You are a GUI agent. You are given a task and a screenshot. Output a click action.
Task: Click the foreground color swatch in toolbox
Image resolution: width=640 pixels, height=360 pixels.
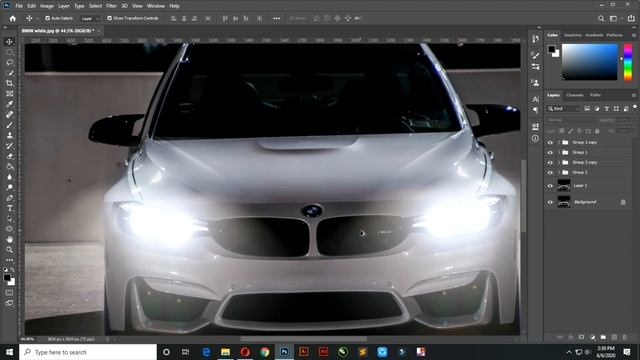coord(7,278)
